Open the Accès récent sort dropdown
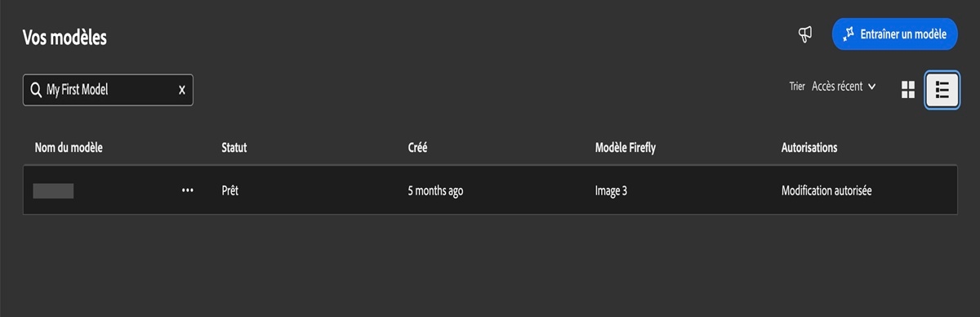 [844, 87]
